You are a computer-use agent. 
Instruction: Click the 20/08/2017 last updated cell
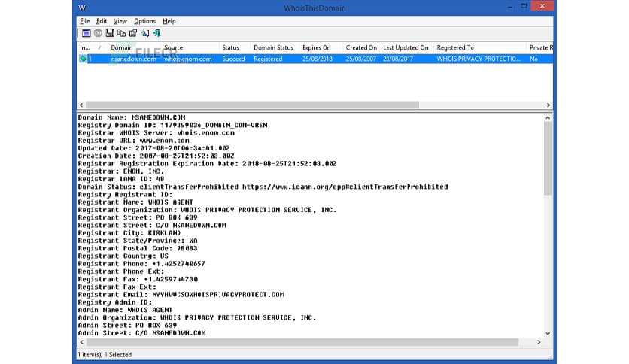(398, 59)
